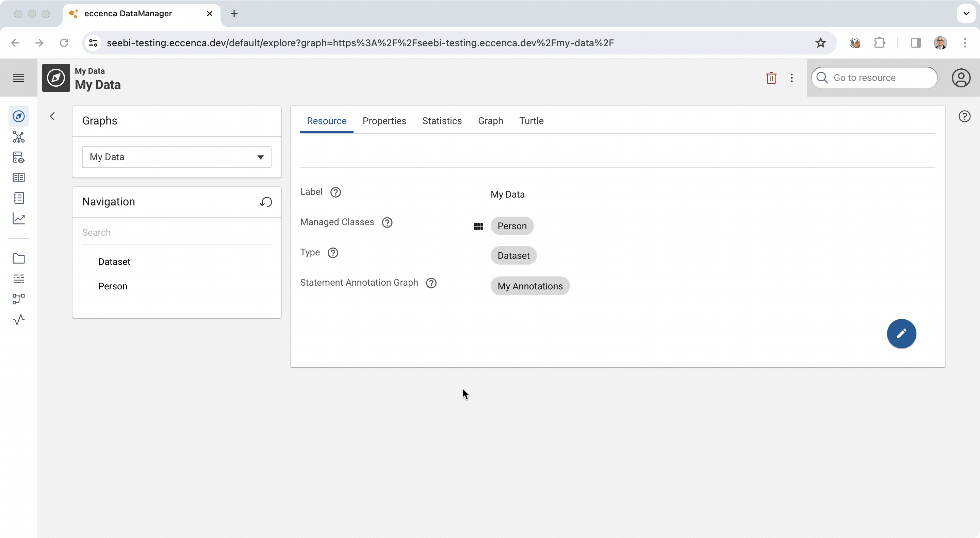Click the Managed Classes grid view icon
The width and height of the screenshot is (980, 538).
tap(478, 226)
